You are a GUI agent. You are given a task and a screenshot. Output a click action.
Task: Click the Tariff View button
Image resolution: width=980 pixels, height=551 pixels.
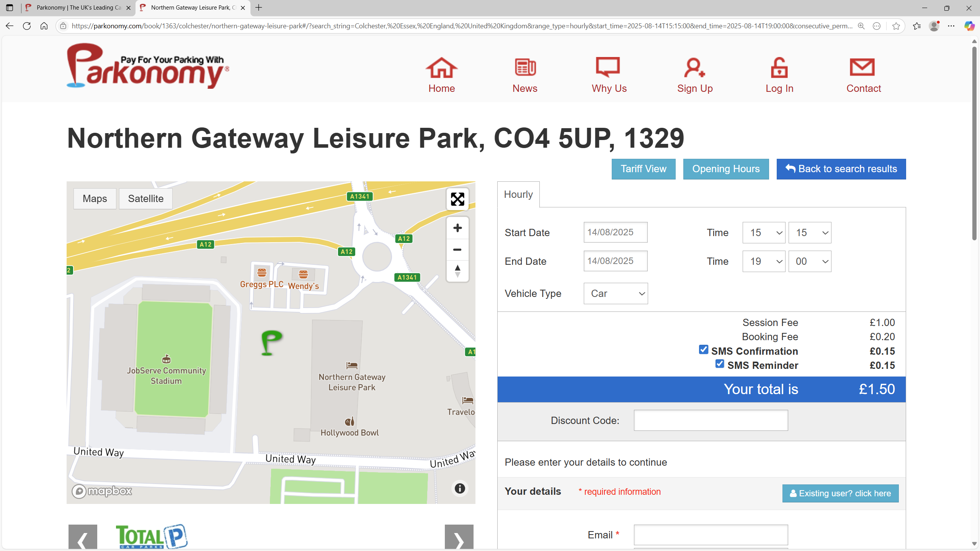coord(644,169)
